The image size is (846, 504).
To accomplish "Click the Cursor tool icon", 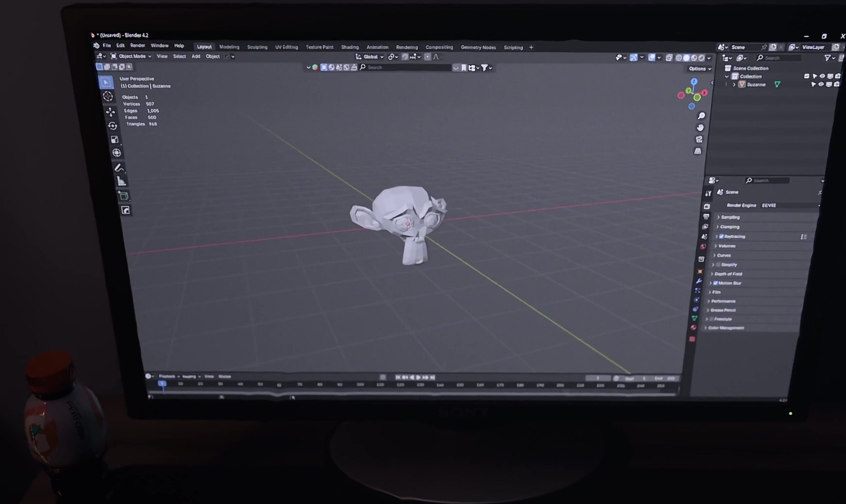I will pyautogui.click(x=108, y=96).
